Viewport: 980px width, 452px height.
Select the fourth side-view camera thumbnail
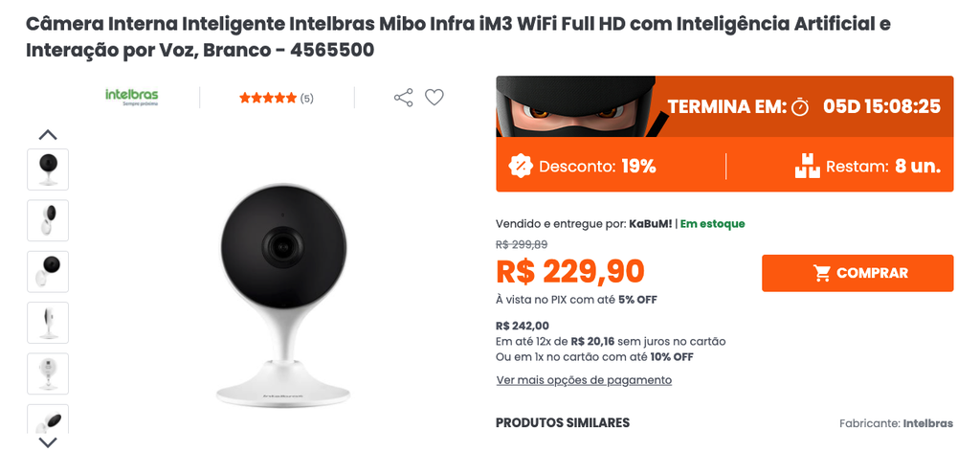[x=48, y=323]
